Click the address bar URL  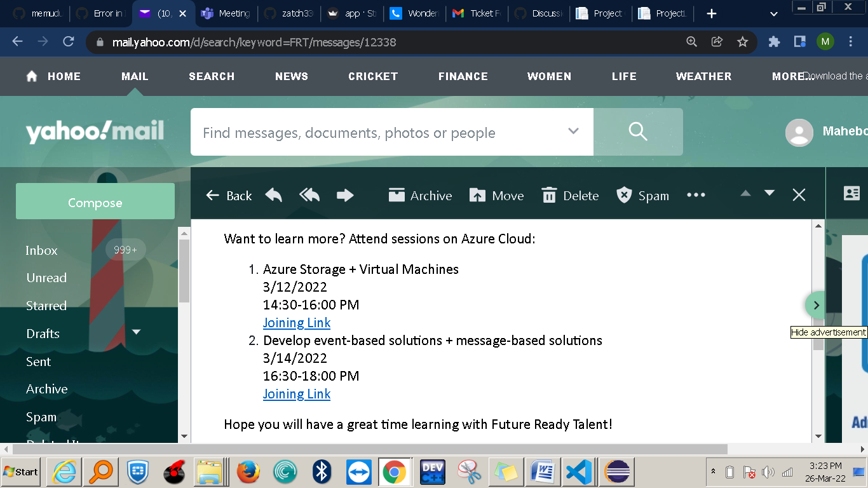click(254, 43)
